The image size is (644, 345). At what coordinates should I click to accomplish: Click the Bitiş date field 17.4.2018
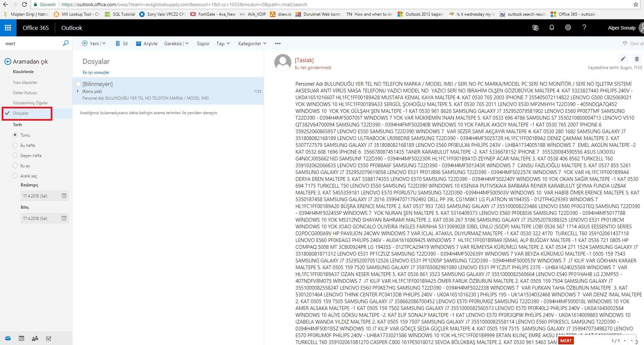[45, 218]
